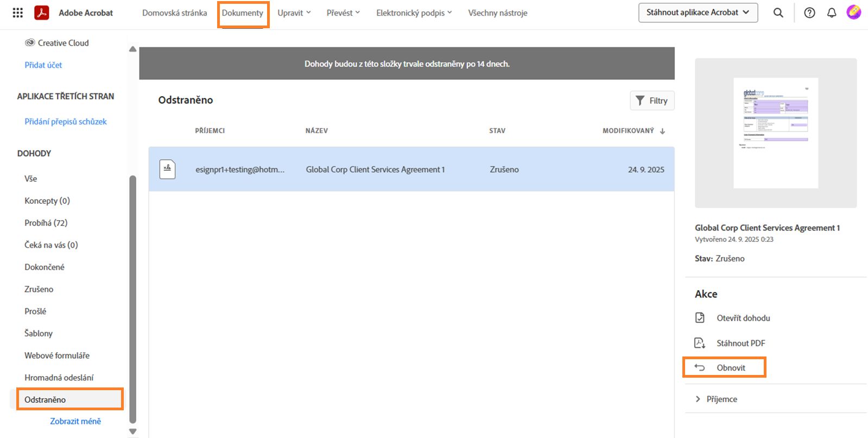The height and width of the screenshot is (438, 868).
Task: Open the Šablony section
Action: coord(39,333)
